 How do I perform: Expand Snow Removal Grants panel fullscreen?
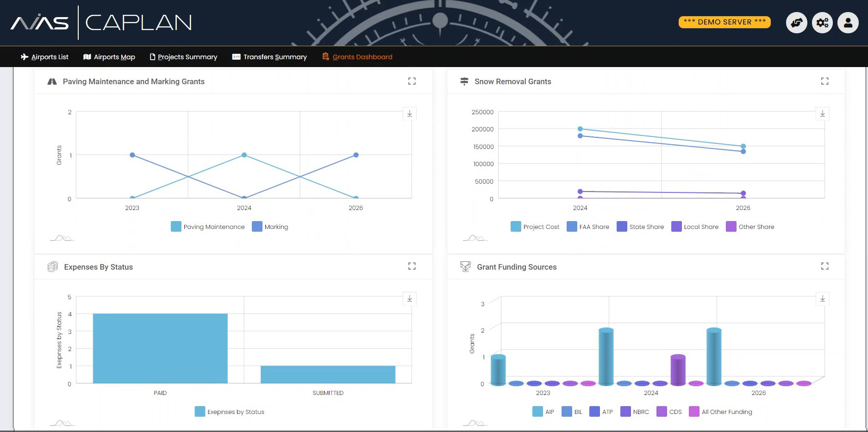(824, 81)
